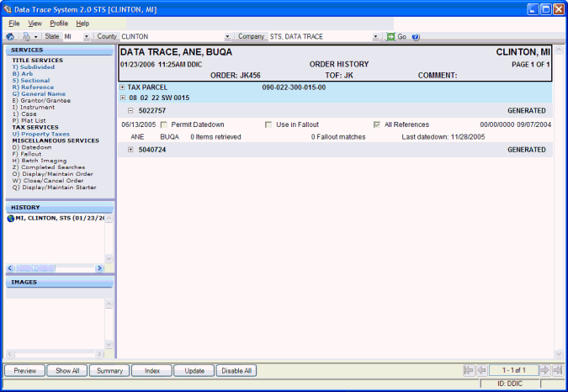Click the Show All button

click(67, 371)
